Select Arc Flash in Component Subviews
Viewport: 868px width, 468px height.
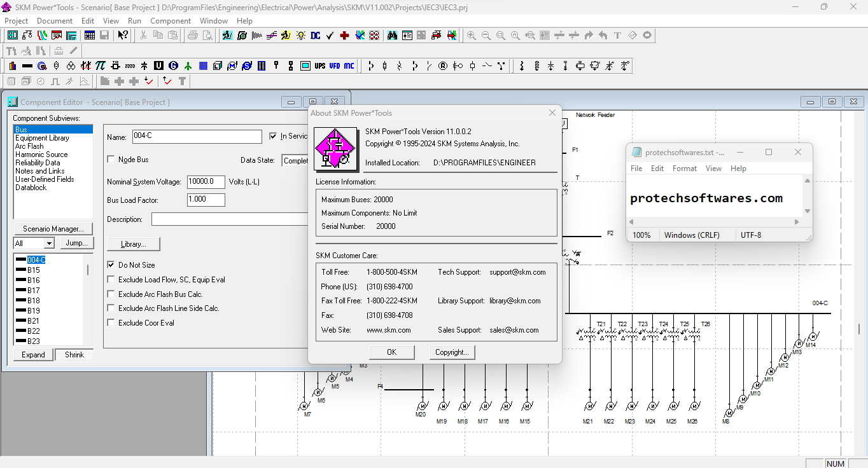(29, 146)
